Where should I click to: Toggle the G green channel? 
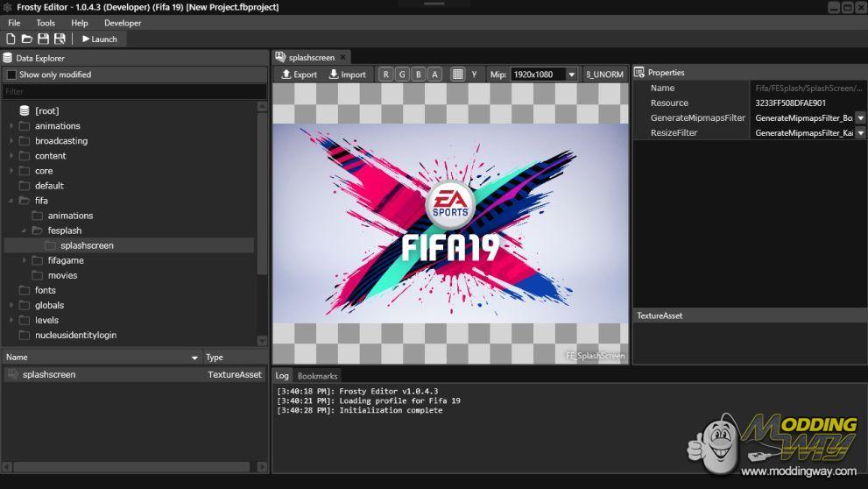pos(402,74)
